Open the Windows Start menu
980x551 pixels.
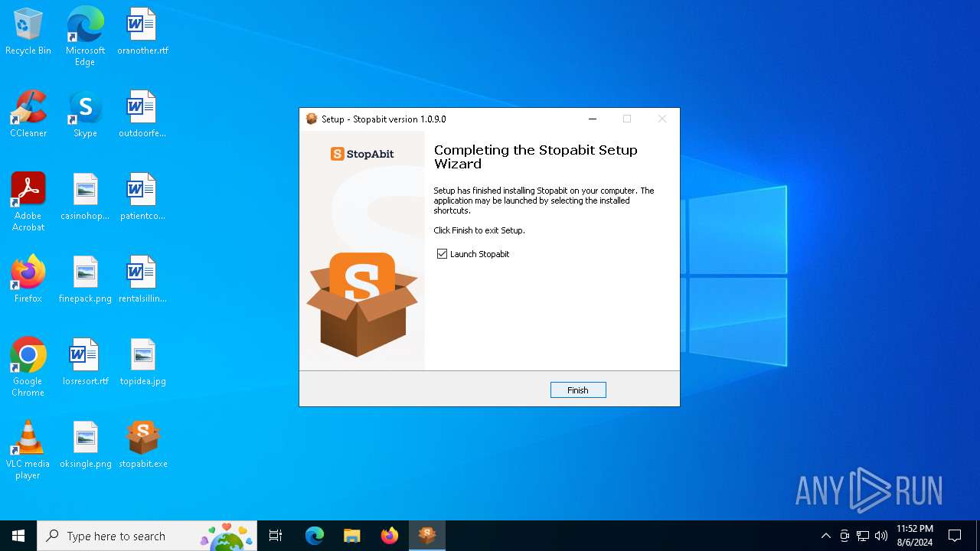point(18,536)
